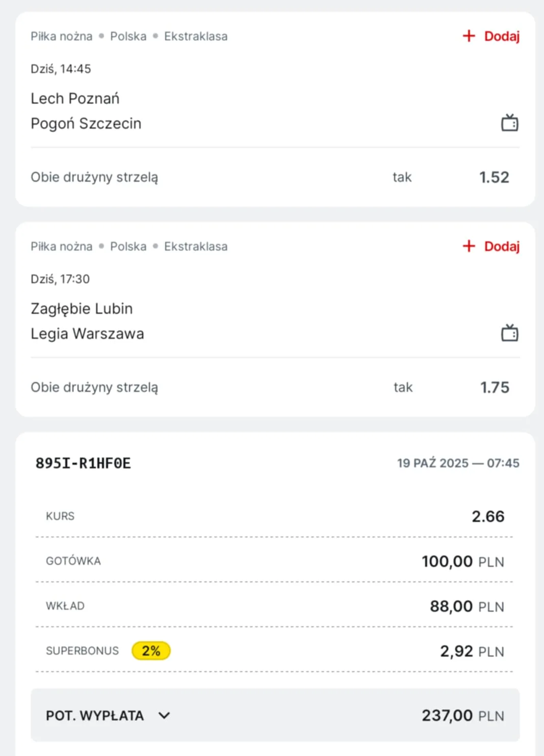Open the Ekstraklasa league link in first card
Image resolution: width=544 pixels, height=756 pixels.
click(x=196, y=36)
